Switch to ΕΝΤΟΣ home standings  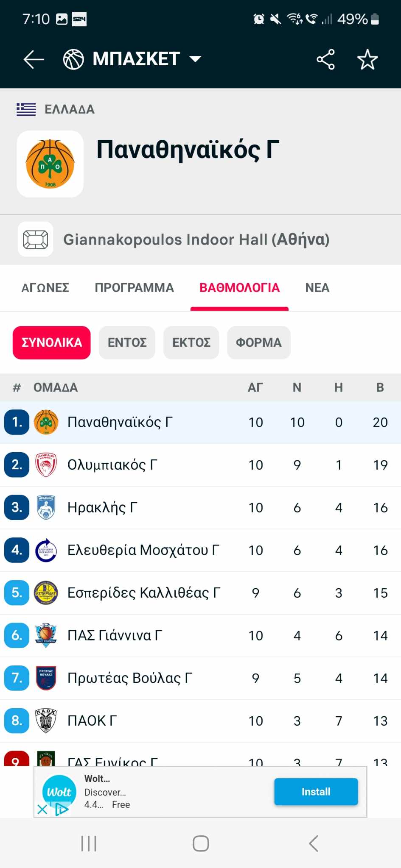point(127,342)
